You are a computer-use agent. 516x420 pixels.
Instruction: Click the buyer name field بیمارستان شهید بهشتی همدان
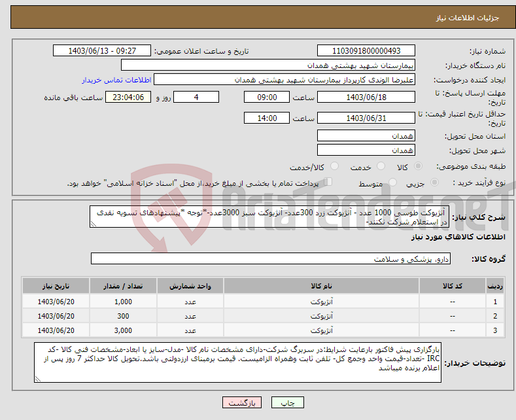coord(268,65)
